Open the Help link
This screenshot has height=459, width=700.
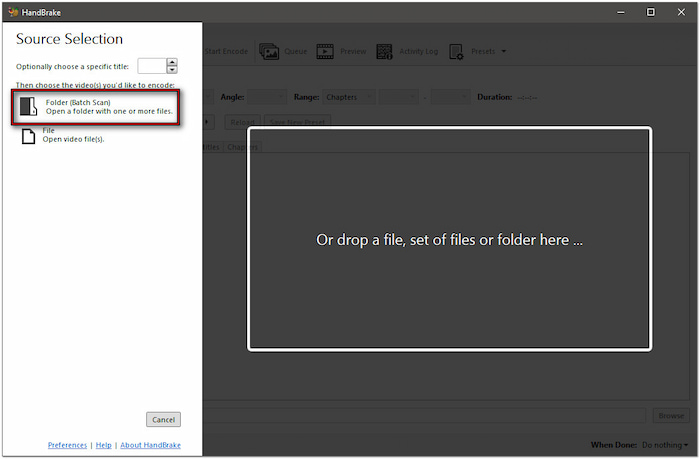[104, 445]
